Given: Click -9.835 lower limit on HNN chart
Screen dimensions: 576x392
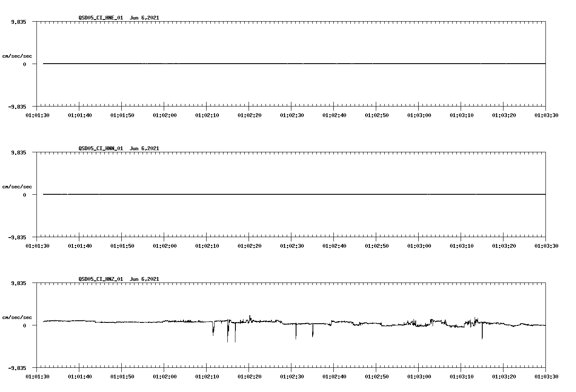Looking at the screenshot, I should [17, 237].
